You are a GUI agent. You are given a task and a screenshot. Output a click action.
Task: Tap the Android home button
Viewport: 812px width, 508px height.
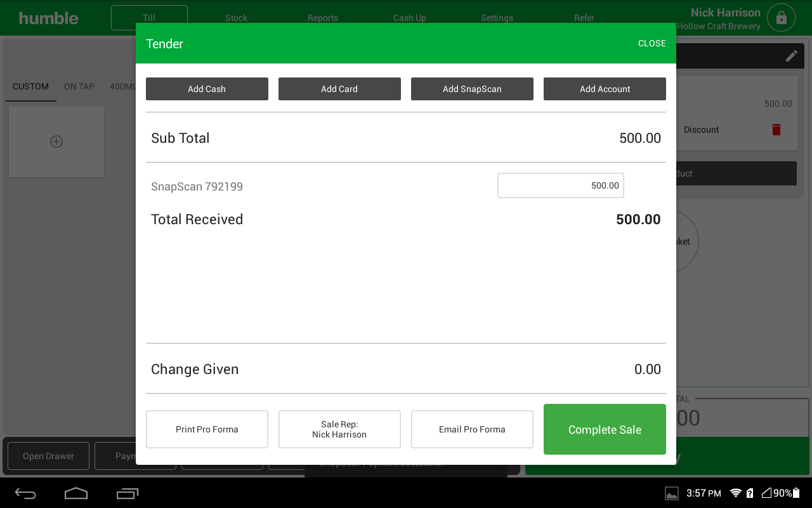pos(76,493)
